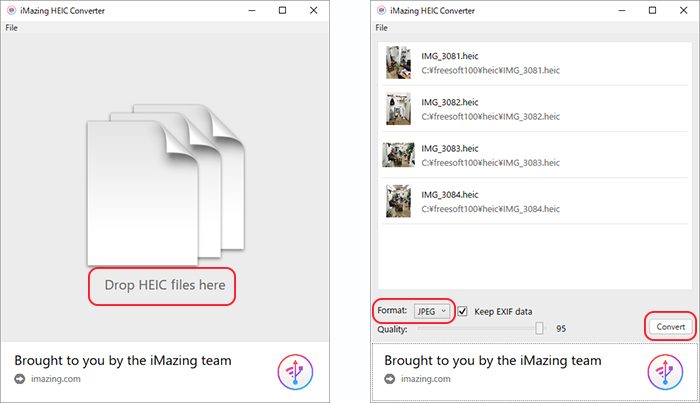Open imazing.com link in right window
This screenshot has width=700, height=403.
425,379
